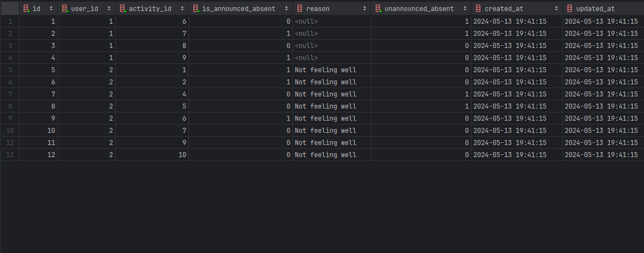Toggle sort arrows on created_at column
Viewport: 644px width, 253px height.
(556, 9)
